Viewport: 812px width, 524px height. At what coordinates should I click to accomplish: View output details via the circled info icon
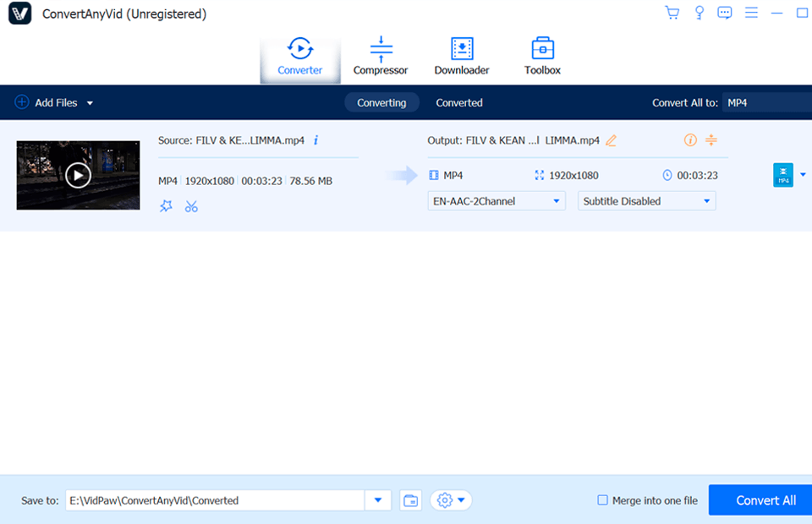691,140
